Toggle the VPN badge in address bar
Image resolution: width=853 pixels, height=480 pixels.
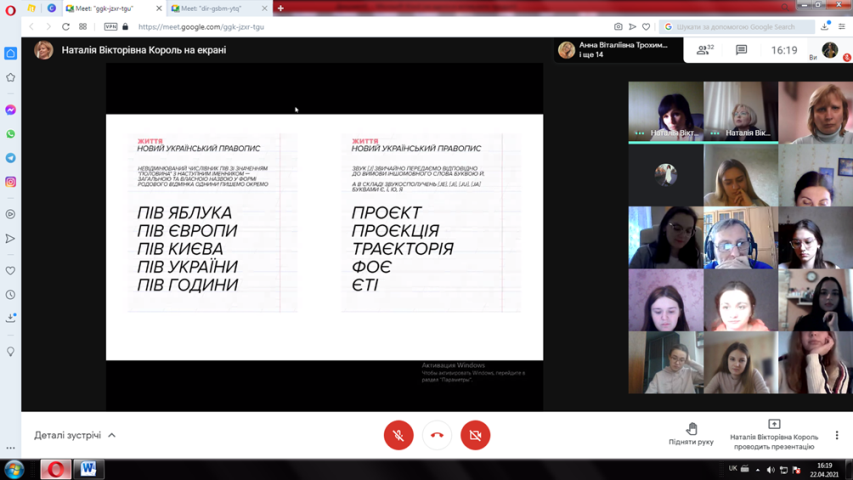coord(110,27)
